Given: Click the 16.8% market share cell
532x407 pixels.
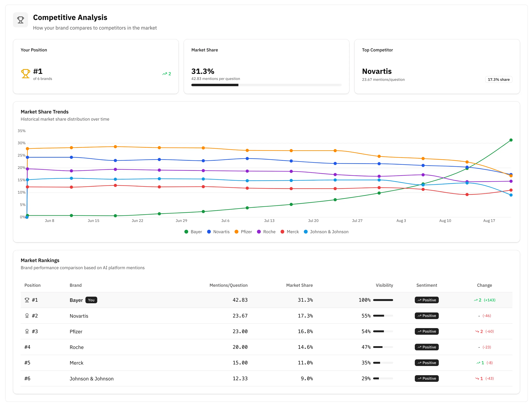Looking at the screenshot, I should pos(305,331).
